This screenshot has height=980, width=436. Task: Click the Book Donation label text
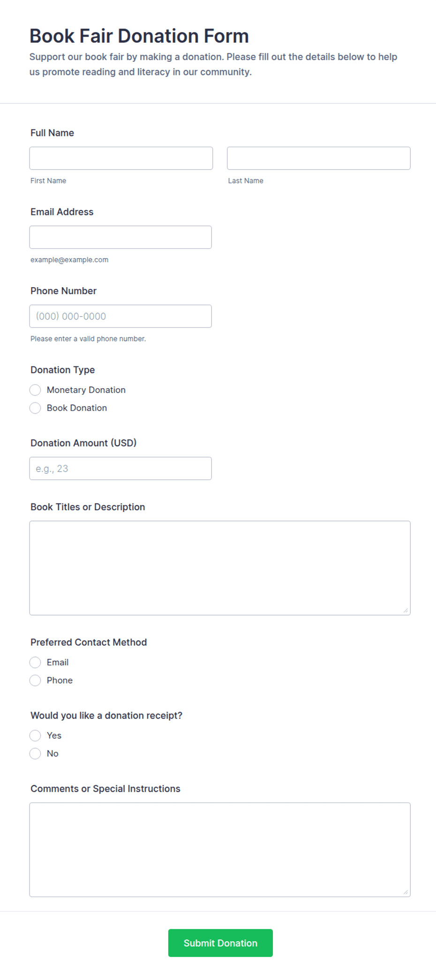(x=77, y=408)
